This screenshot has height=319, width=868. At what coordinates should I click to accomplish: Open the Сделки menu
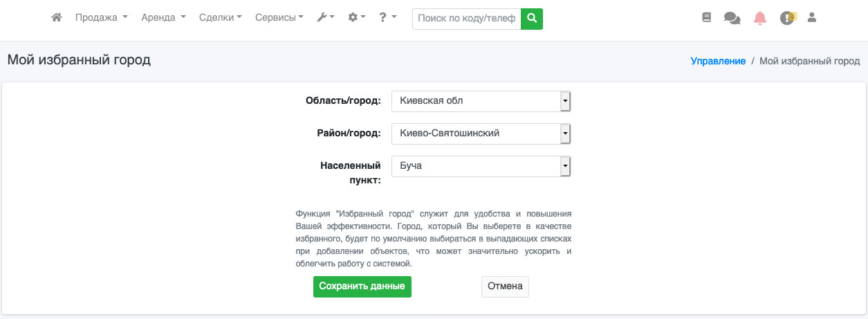click(220, 18)
